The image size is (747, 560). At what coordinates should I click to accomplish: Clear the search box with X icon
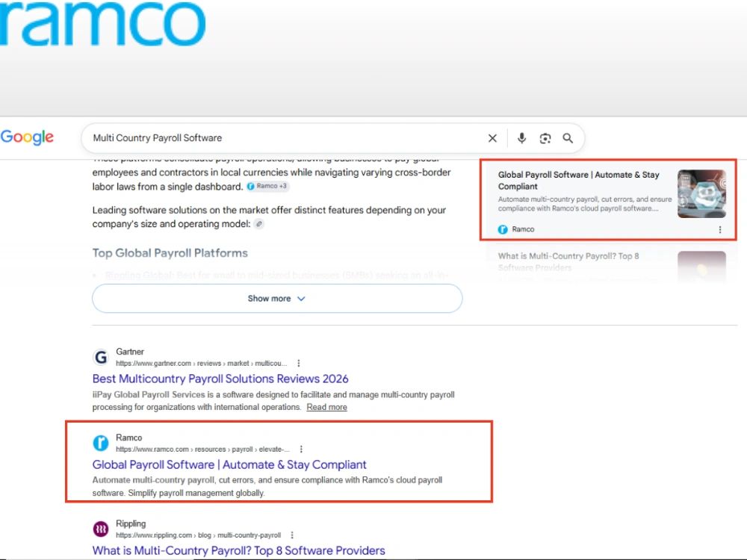pyautogui.click(x=492, y=138)
